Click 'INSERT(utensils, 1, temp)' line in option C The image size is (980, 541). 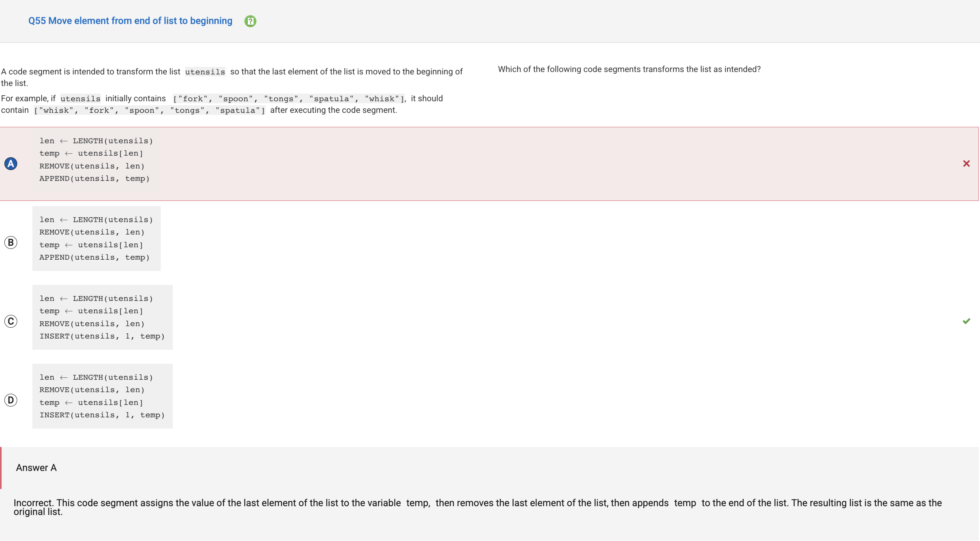pyautogui.click(x=102, y=336)
